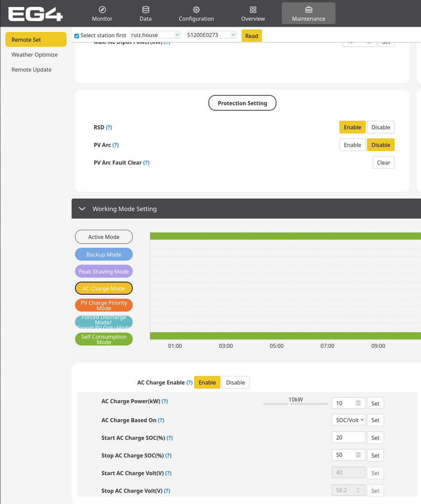Uncheck Select station first checkbox

pos(77,35)
